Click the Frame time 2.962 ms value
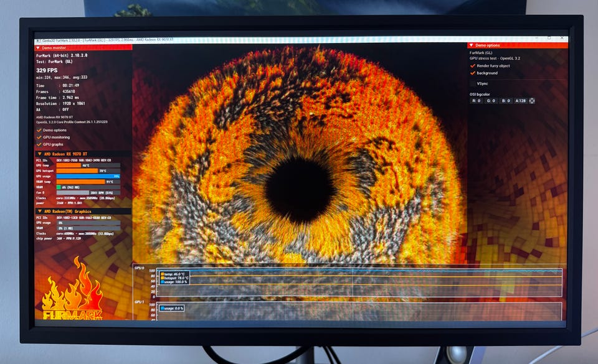598x364 pixels. tap(71, 98)
